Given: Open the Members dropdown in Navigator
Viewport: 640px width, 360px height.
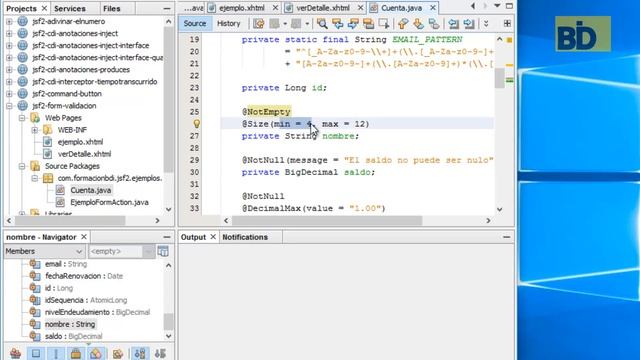Looking at the screenshot, I should click(44, 251).
